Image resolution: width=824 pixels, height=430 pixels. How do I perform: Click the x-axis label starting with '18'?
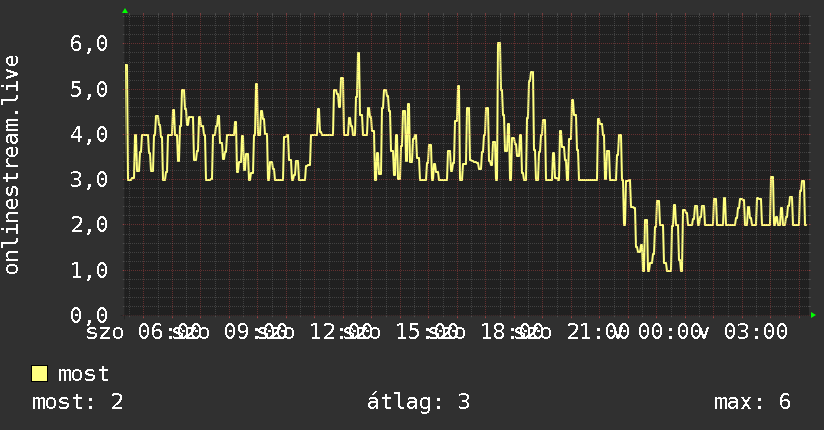[512, 332]
